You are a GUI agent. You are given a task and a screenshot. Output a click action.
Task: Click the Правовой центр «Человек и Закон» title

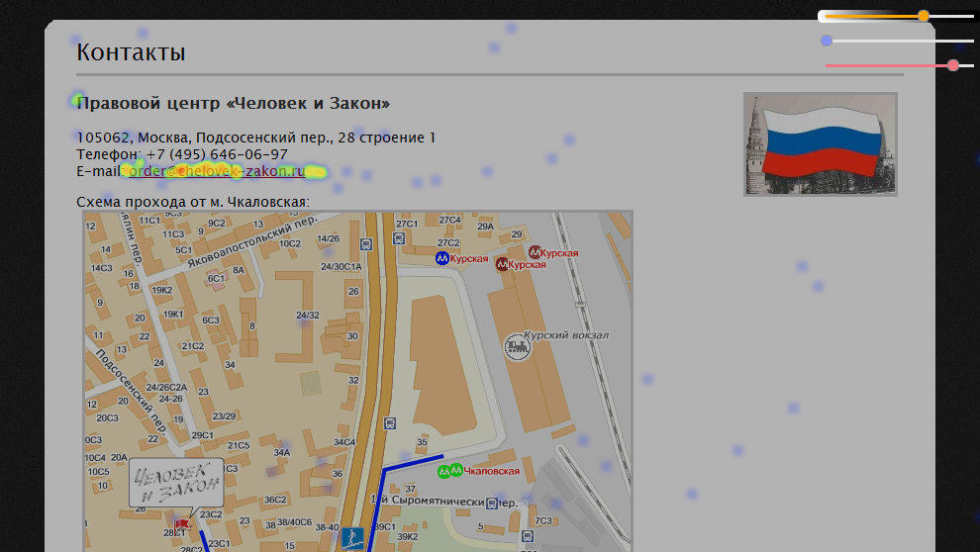(x=233, y=104)
